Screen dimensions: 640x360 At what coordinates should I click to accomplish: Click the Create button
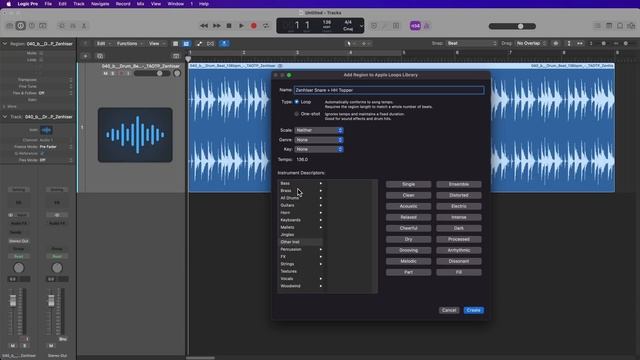pos(473,310)
